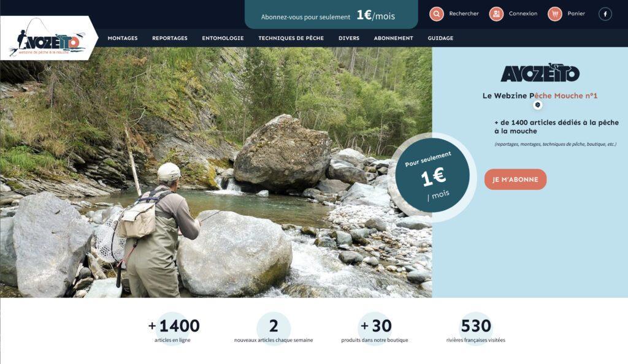Expand the Divers menu
This screenshot has width=628, height=364.
(349, 38)
